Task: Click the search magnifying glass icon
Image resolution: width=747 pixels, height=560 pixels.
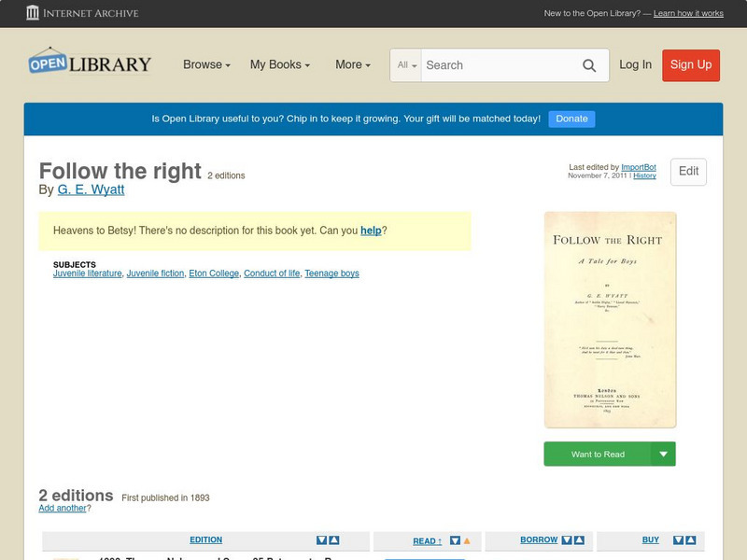Action: 589,65
